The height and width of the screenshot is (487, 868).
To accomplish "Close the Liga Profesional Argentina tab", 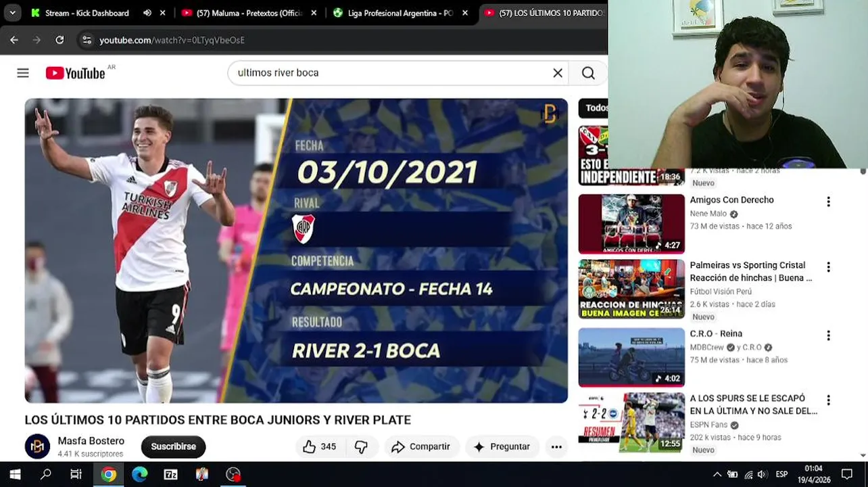I will pyautogui.click(x=465, y=13).
